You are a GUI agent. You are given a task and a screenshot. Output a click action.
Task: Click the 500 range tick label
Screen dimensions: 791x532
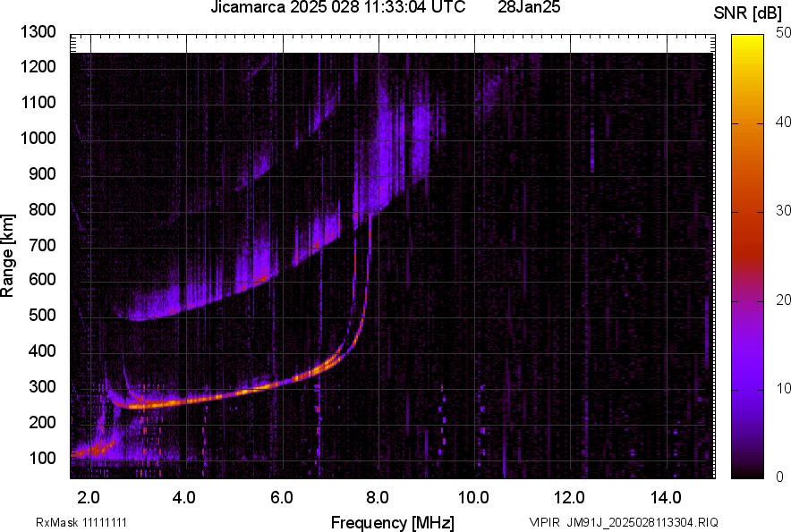(44, 316)
